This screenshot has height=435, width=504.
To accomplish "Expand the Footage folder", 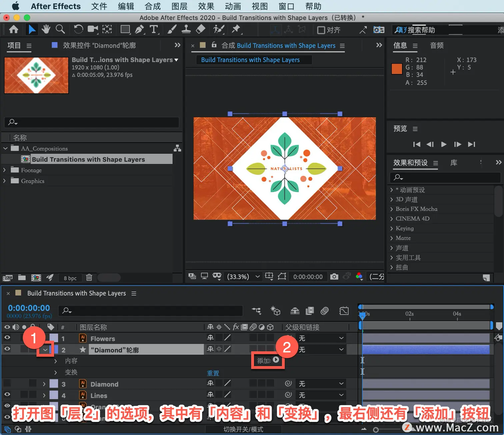I will [5, 170].
